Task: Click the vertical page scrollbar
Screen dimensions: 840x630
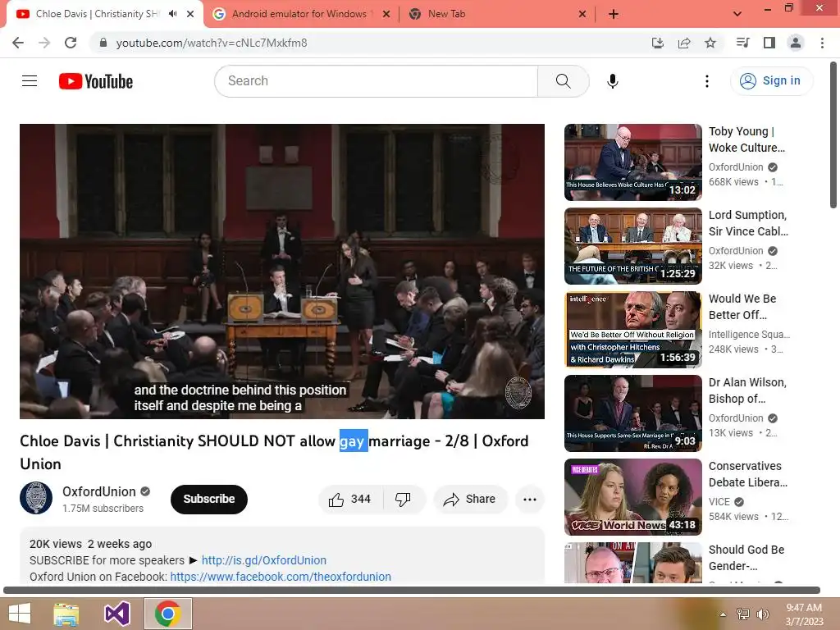Action: pyautogui.click(x=833, y=135)
